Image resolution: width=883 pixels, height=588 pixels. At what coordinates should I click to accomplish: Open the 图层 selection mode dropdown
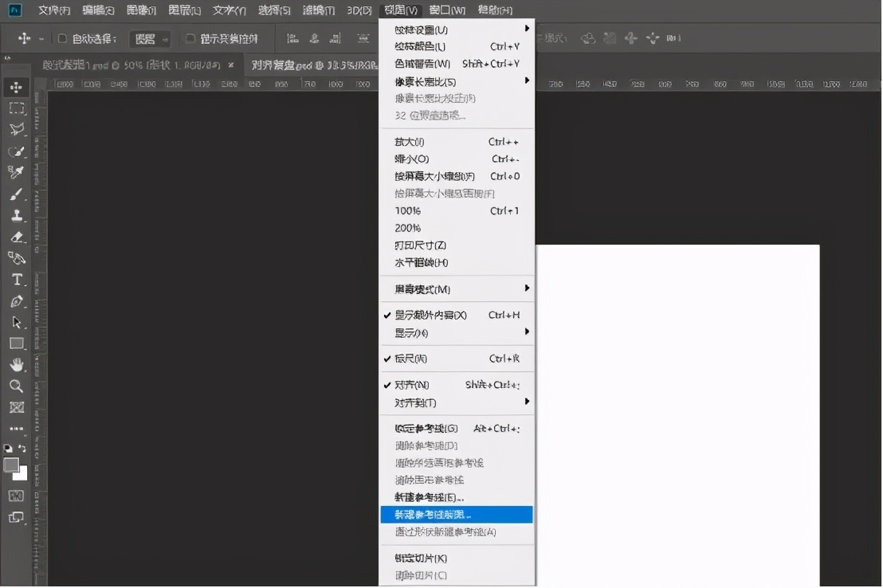[x=150, y=37]
